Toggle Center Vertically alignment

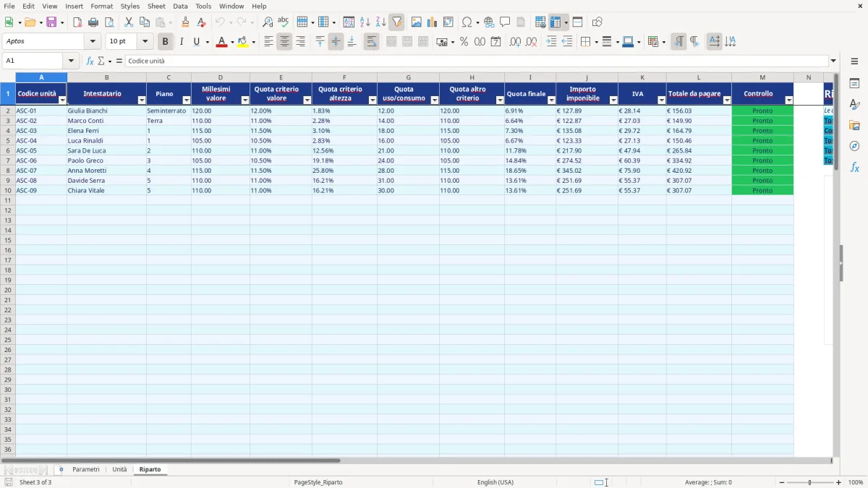pos(336,42)
